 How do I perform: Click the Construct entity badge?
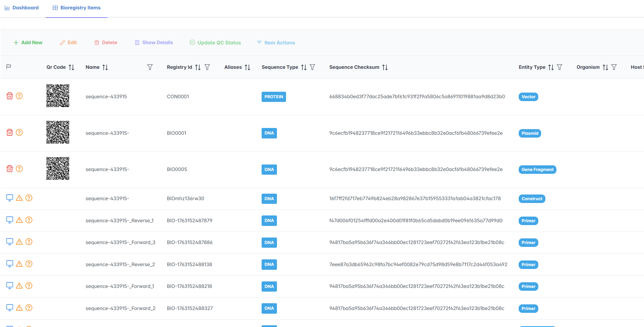tap(532, 198)
